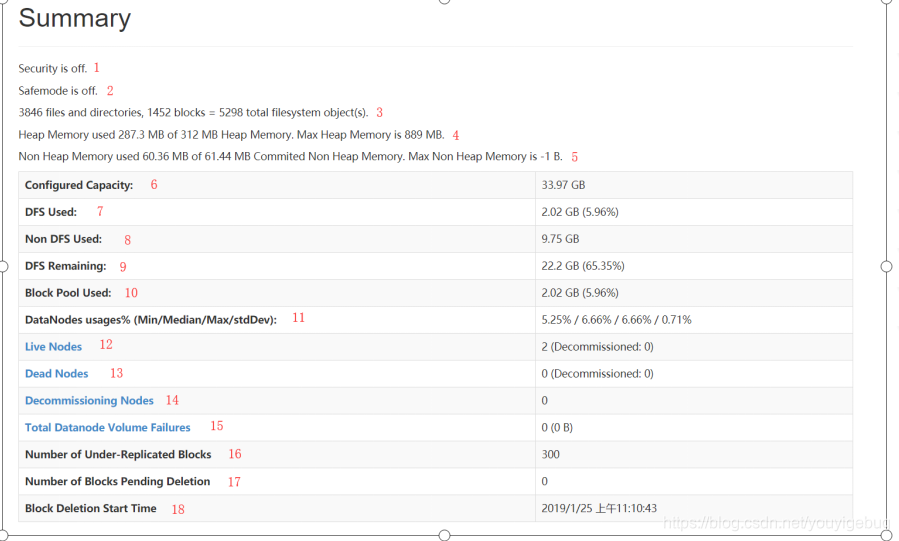
Task: Click the 'Block Deletion Start Time' label
Action: 91,508
